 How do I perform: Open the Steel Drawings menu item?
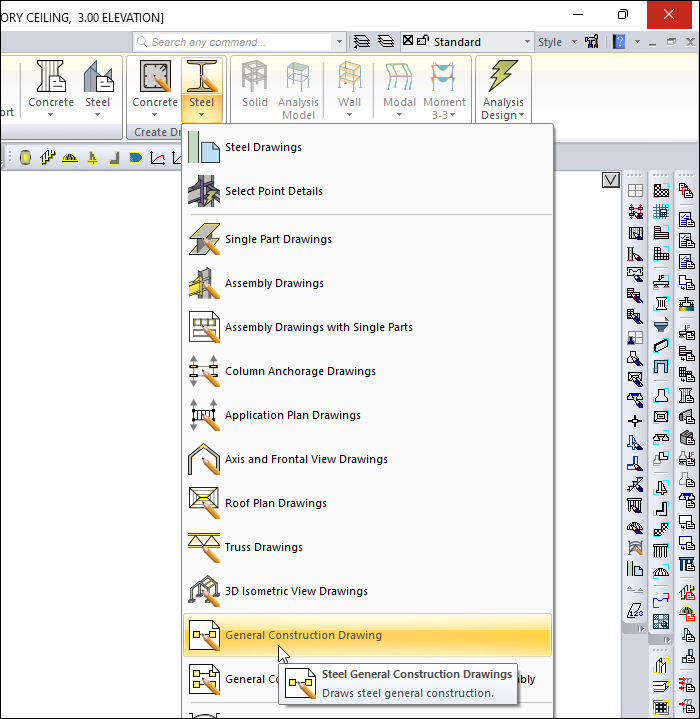(263, 148)
